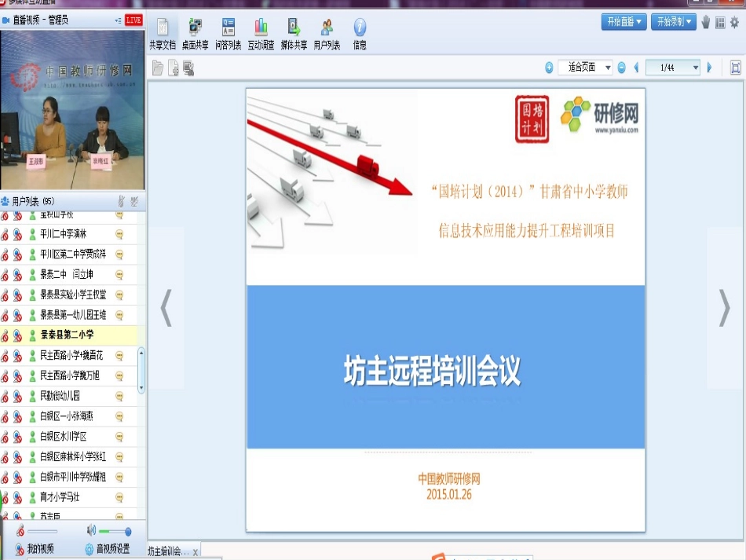This screenshot has width=746, height=560.
Task: Go to previous slide with large left chevron
Action: point(166,309)
